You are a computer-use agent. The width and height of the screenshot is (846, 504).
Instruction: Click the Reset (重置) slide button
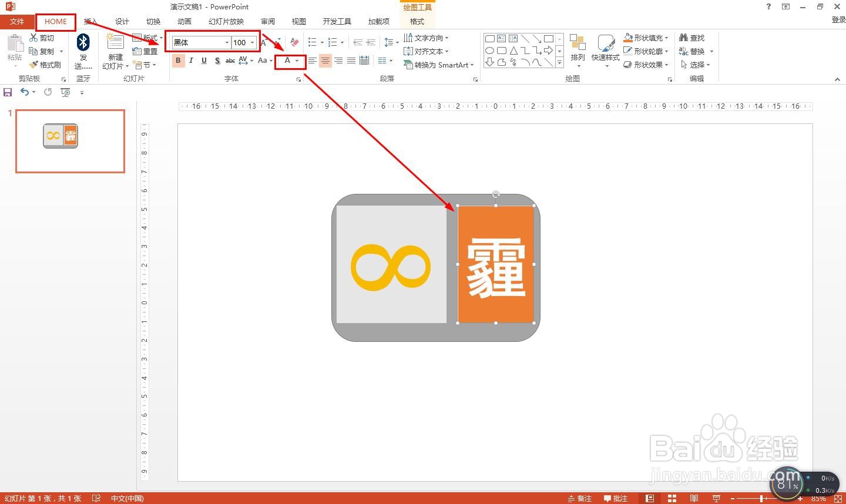pos(145,51)
